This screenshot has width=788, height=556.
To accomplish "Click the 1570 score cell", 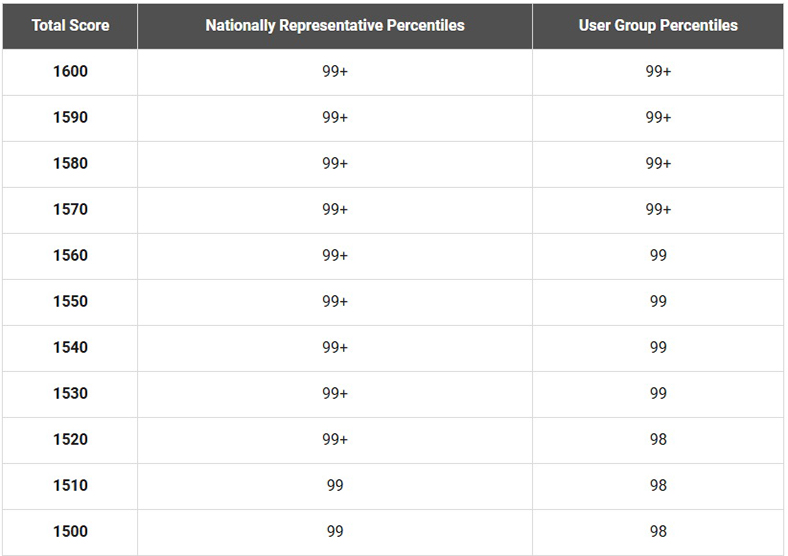I will click(x=70, y=209).
